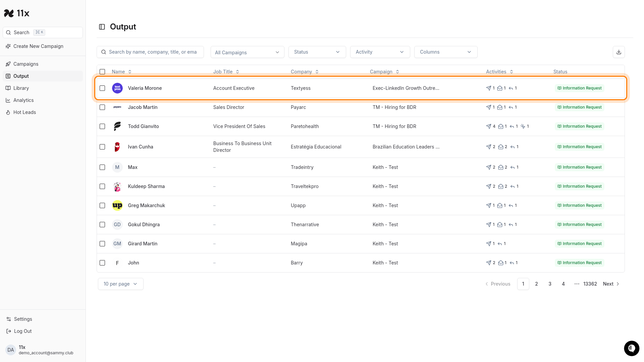Click Greg Makarchuk's Upapp logo
This screenshot has width=644, height=362.
click(117, 205)
